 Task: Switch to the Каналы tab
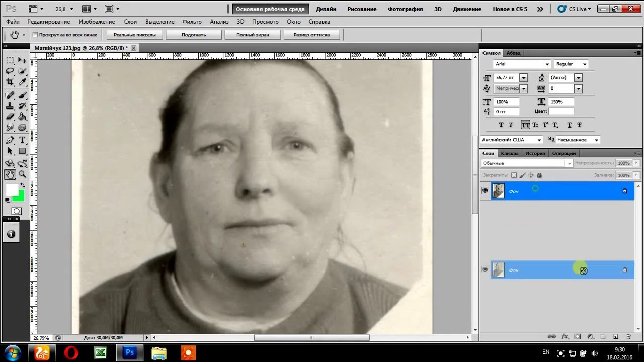coord(509,153)
